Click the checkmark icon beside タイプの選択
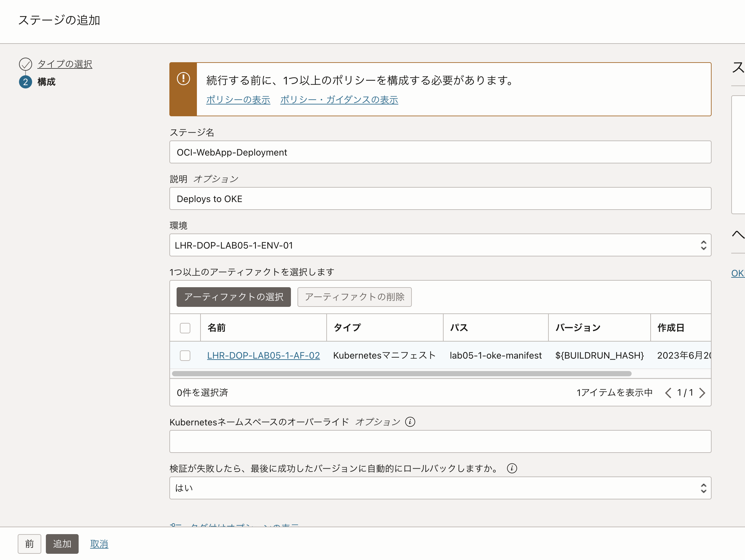This screenshot has height=560, width=745. click(26, 64)
